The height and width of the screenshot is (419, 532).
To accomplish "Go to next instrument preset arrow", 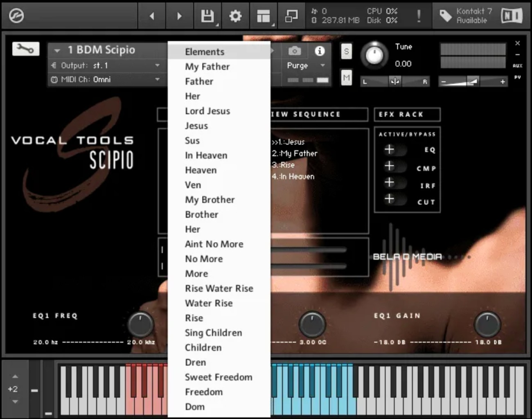I will (179, 16).
